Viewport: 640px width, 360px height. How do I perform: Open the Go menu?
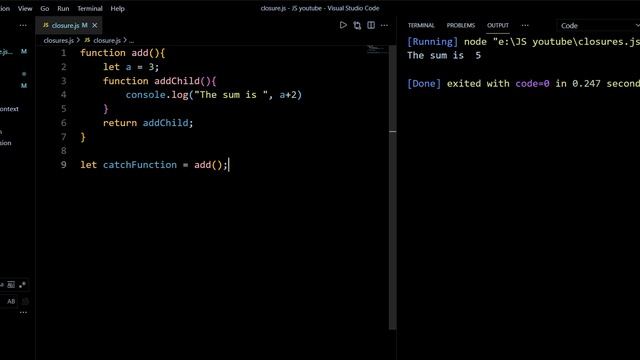(45, 8)
